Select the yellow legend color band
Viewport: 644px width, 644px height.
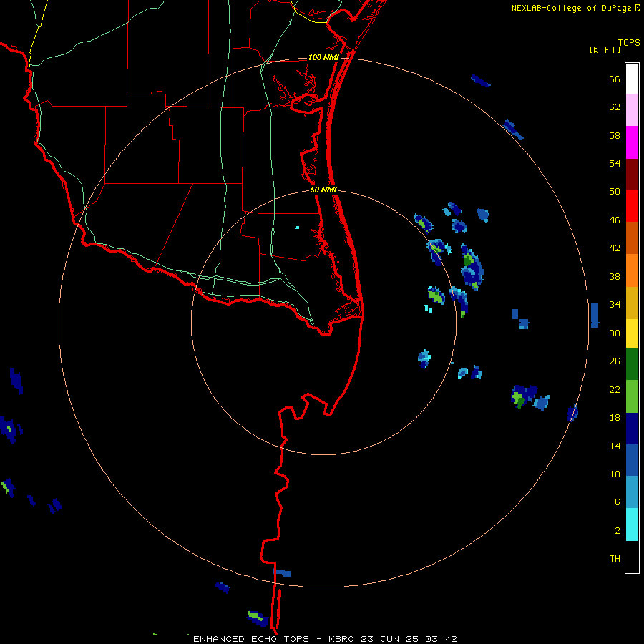click(x=632, y=333)
